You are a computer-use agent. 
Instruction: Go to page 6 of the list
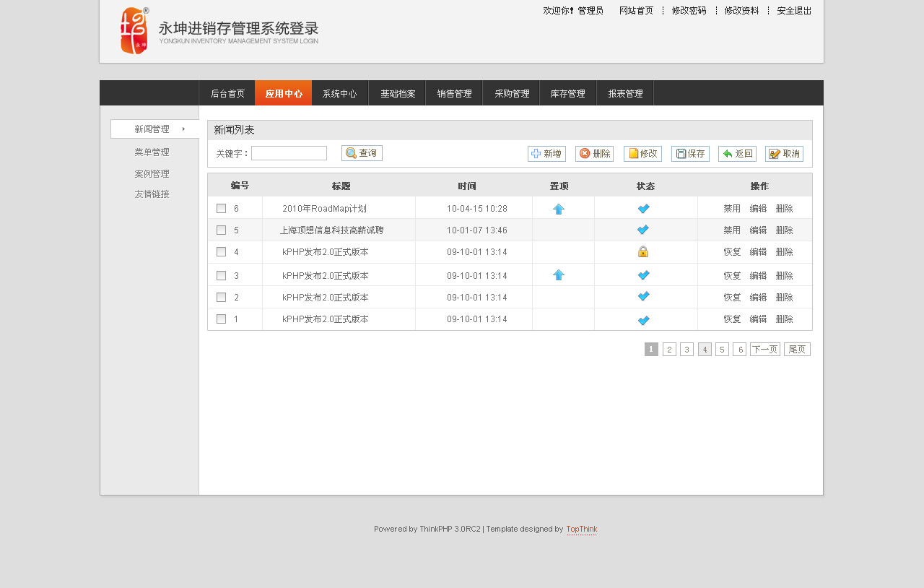[x=739, y=350]
